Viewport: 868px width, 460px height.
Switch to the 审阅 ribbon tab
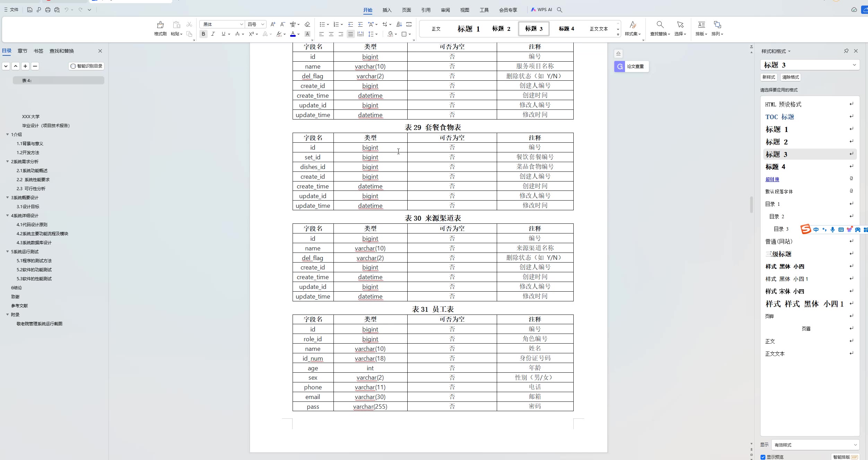[445, 10]
